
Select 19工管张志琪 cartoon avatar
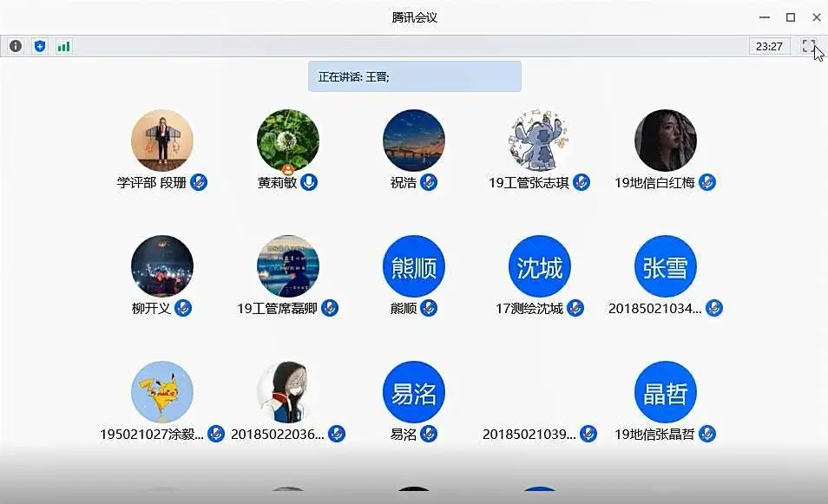[x=539, y=141]
